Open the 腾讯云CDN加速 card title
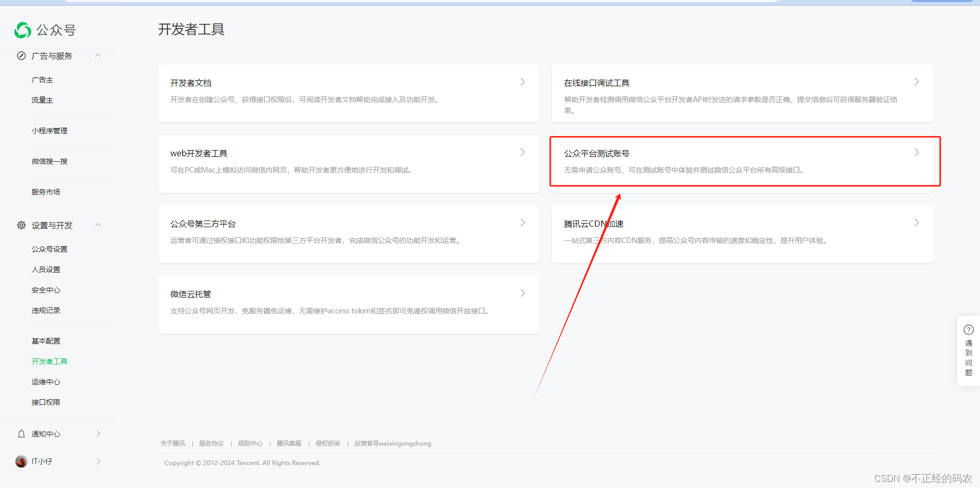Screen dimensions: 980x488 (594, 224)
